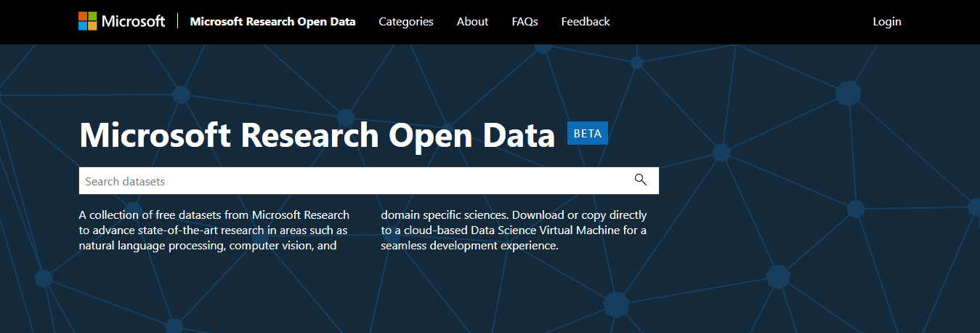Click the magnifying glass search icon
The height and width of the screenshot is (333, 980).
coord(640,180)
